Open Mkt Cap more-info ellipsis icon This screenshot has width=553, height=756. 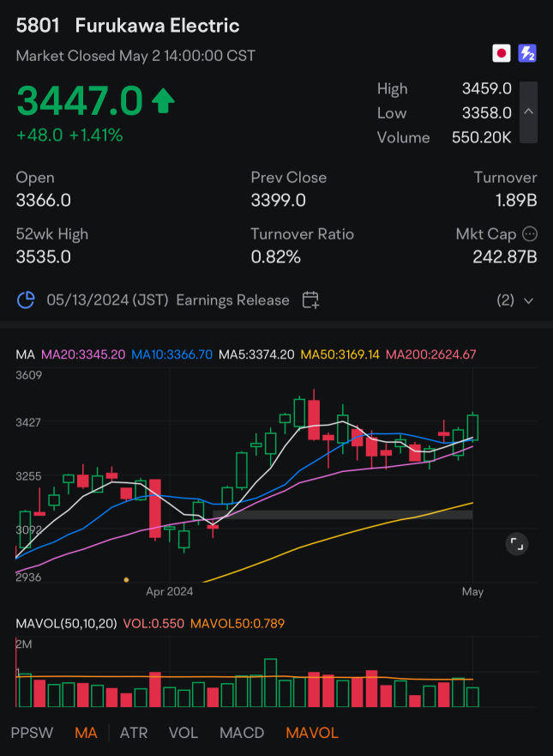click(530, 234)
